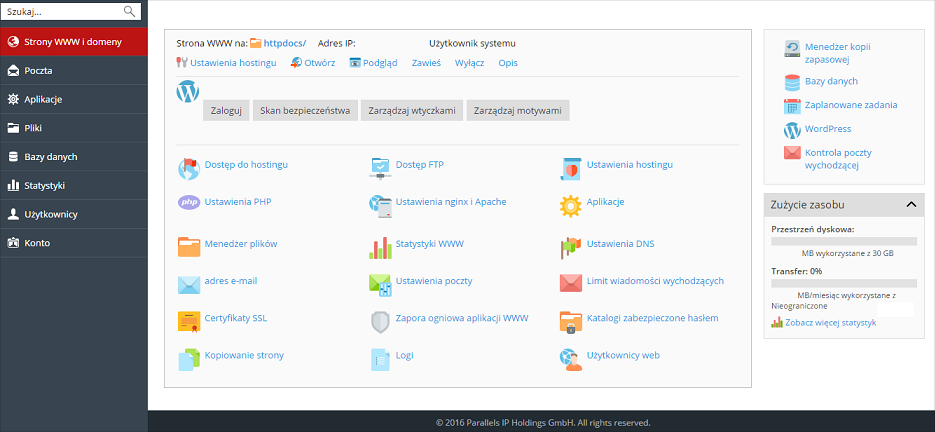Click Zarządzaj wtyczkami button
This screenshot has height=432, width=935.
pyautogui.click(x=412, y=110)
